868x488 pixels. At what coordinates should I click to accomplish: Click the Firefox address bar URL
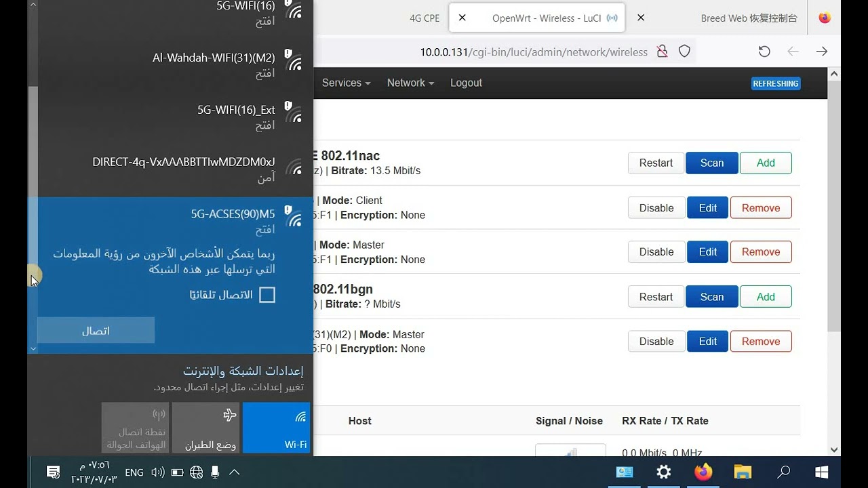[534, 52]
